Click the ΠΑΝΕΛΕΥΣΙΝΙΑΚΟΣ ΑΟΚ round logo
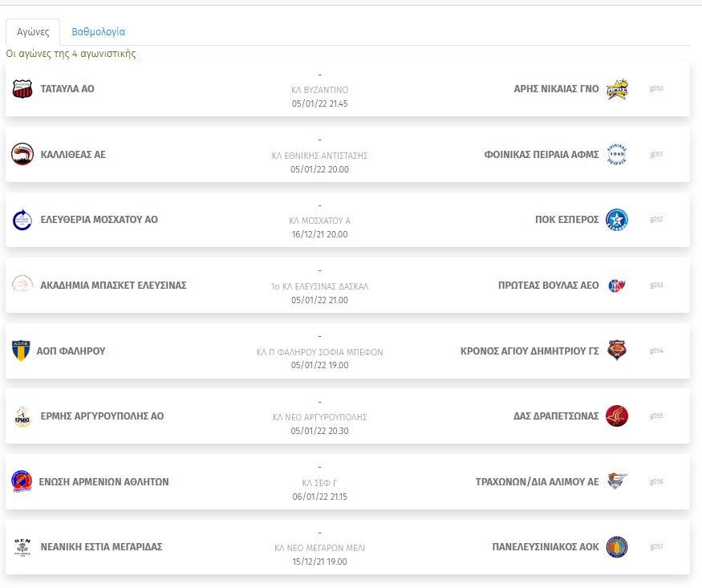The height and width of the screenshot is (588, 702). point(617,547)
